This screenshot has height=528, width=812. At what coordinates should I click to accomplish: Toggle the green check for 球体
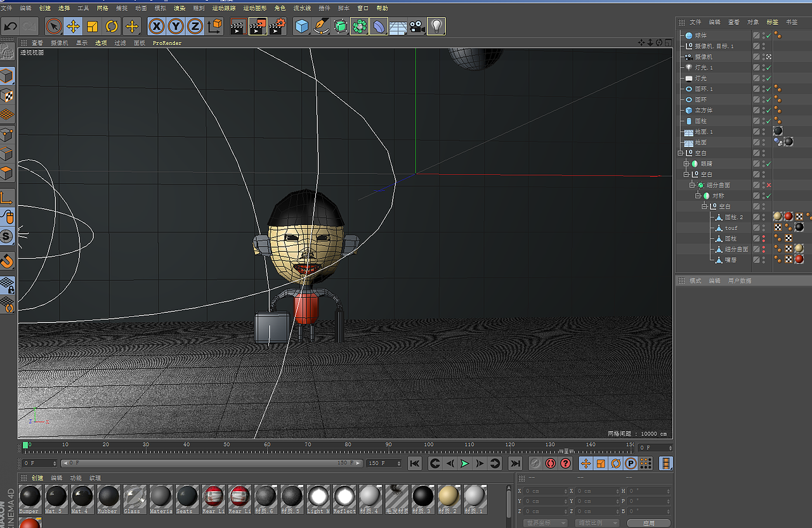pos(769,35)
